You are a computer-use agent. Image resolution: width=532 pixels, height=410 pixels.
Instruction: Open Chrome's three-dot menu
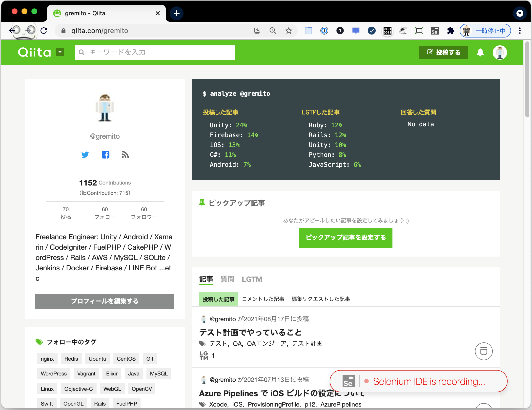[x=520, y=30]
